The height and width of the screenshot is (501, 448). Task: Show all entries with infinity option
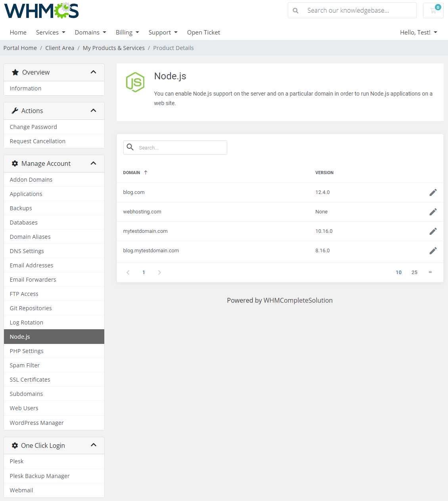coord(430,273)
